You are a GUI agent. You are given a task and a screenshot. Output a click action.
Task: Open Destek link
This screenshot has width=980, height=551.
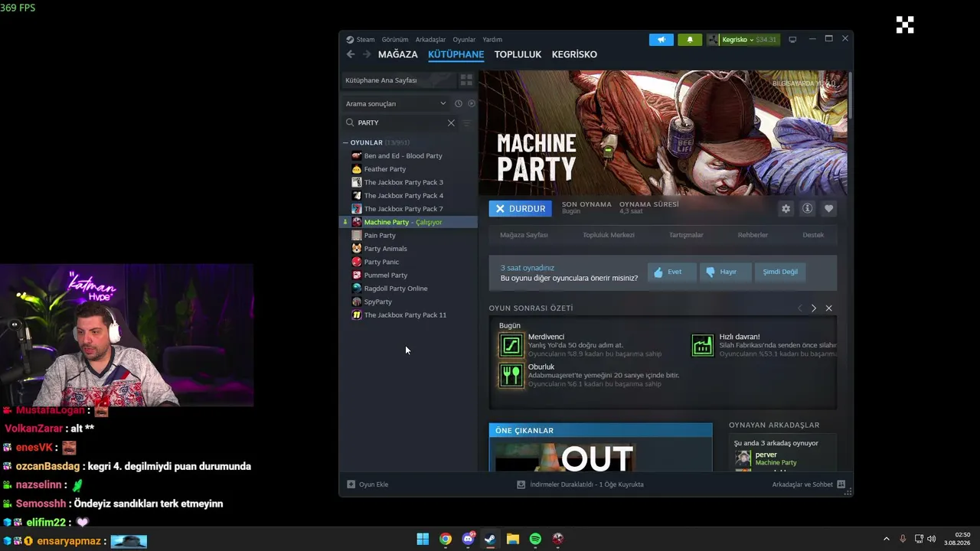[813, 235]
